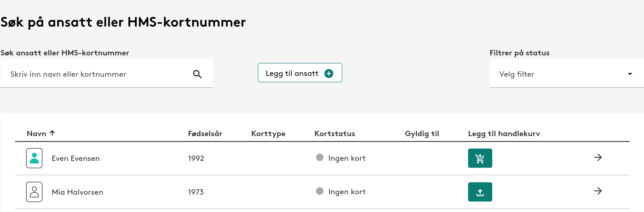Click the name link Mia Halvorsen
The image size is (644, 212).
pos(77,192)
